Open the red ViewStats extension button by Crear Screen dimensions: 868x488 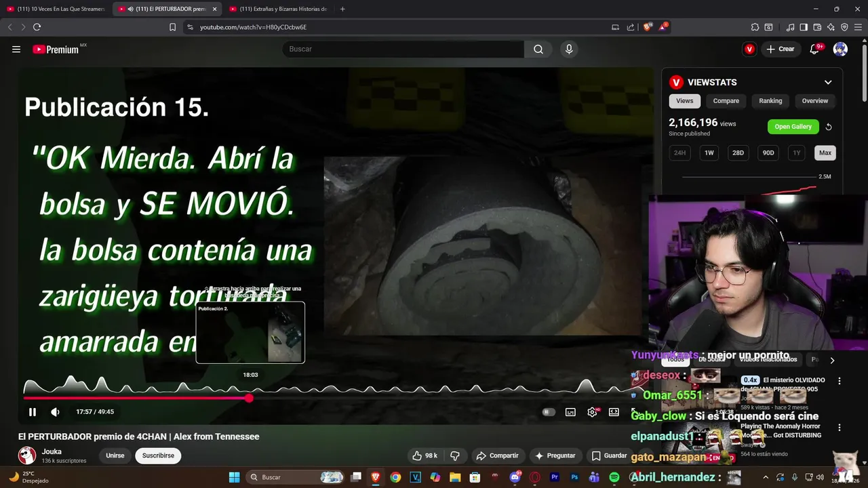tap(749, 49)
